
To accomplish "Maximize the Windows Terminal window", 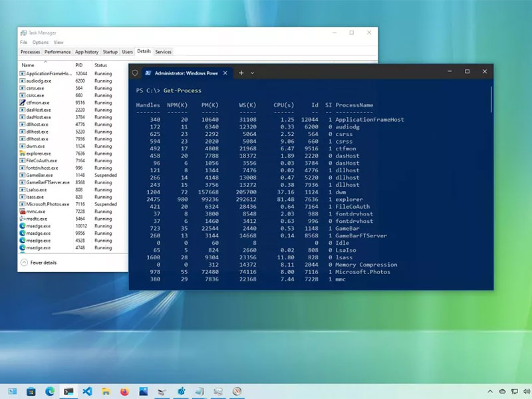I will [x=467, y=72].
